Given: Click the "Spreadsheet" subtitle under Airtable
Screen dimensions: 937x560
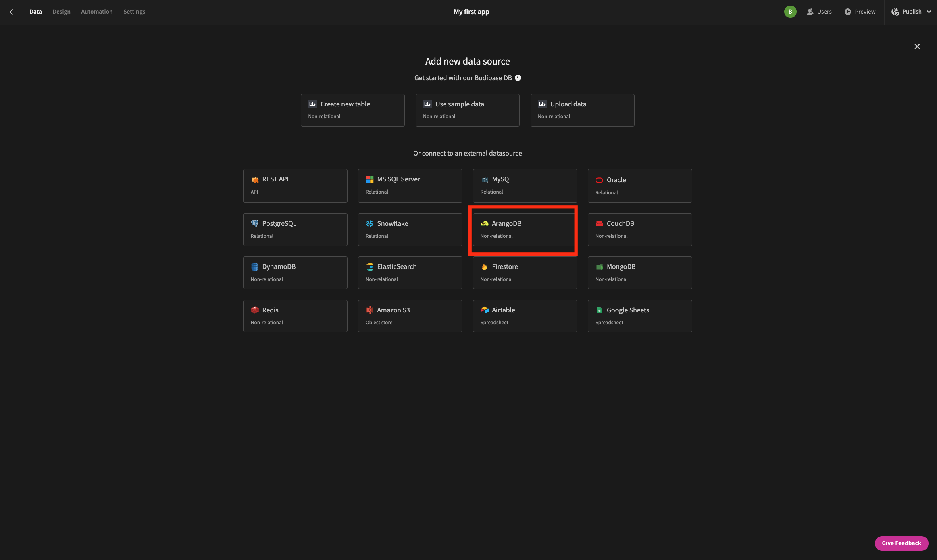Looking at the screenshot, I should pyautogui.click(x=494, y=323).
